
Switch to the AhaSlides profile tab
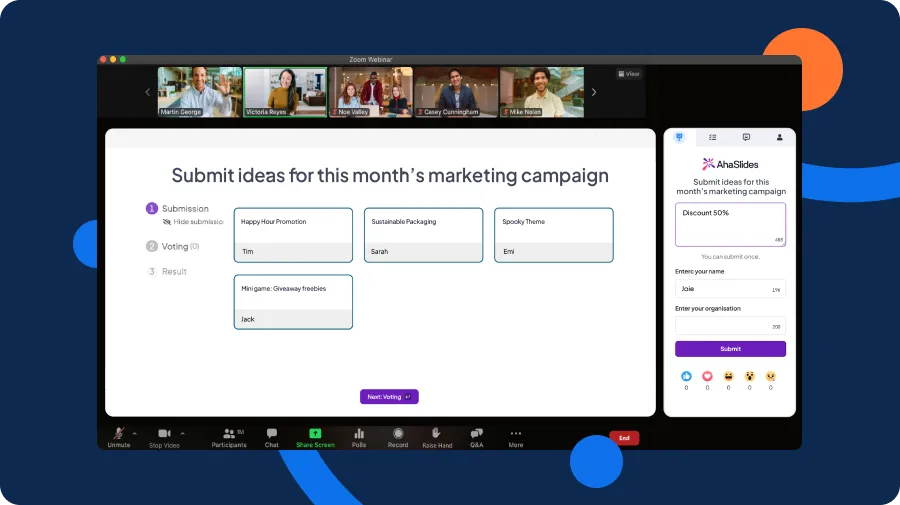click(779, 137)
